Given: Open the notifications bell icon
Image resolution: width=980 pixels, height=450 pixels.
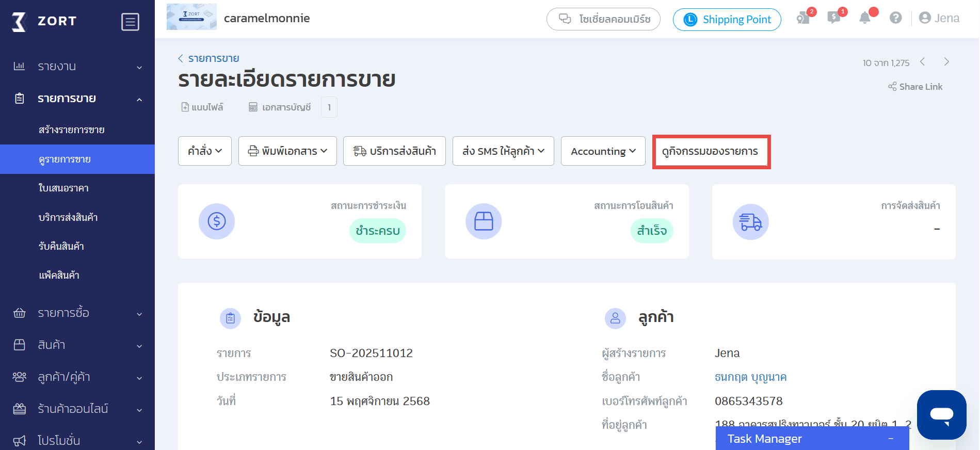Looking at the screenshot, I should 865,18.
